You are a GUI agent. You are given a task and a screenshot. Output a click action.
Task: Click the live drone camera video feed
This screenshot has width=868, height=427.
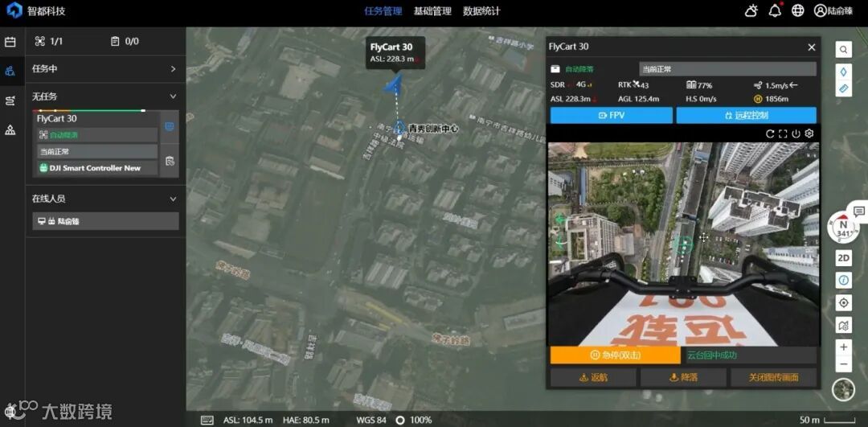(683, 244)
